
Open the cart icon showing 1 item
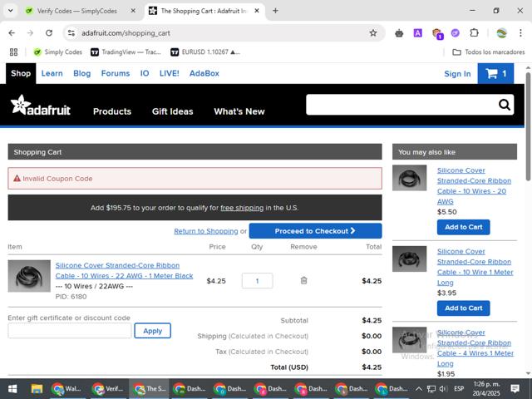click(x=495, y=73)
